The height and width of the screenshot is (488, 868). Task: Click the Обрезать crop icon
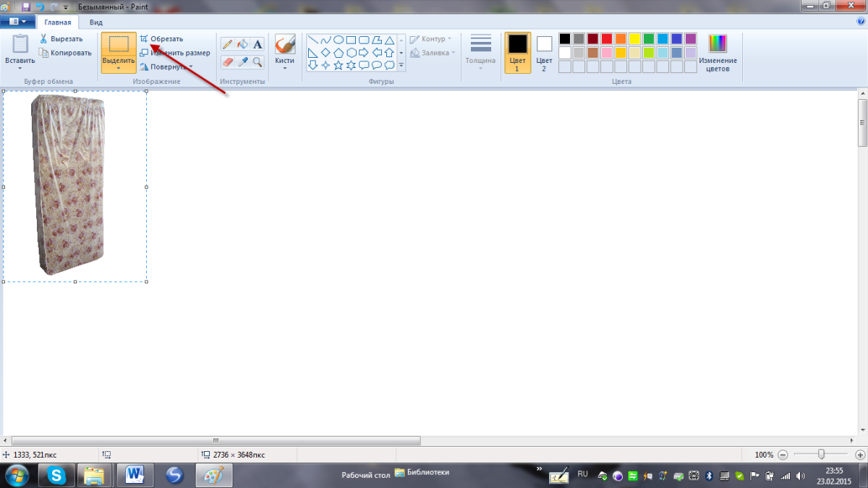coord(144,39)
